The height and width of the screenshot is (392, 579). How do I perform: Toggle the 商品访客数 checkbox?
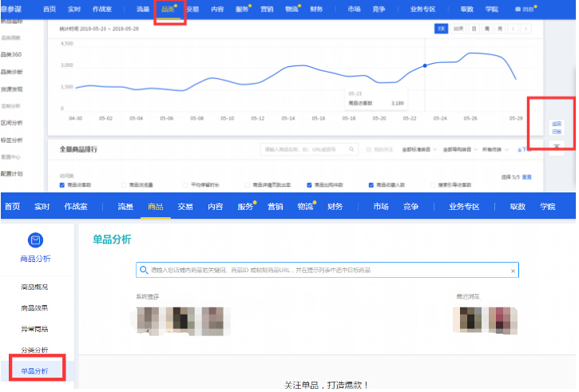(x=62, y=184)
